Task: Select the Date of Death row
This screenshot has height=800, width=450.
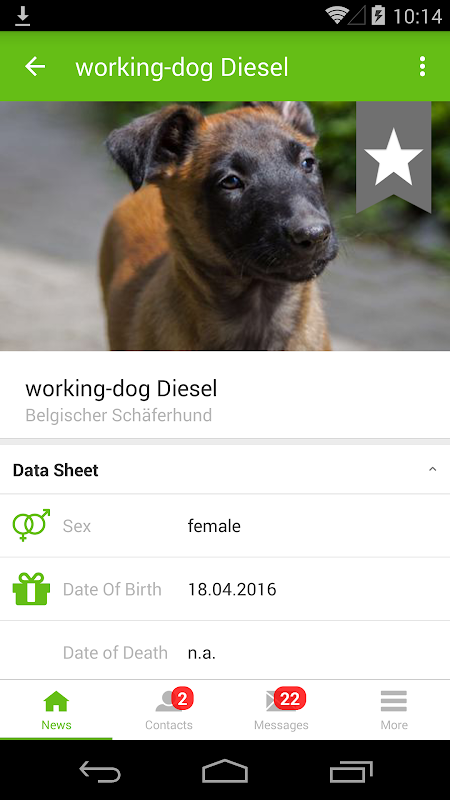Action: (225, 651)
